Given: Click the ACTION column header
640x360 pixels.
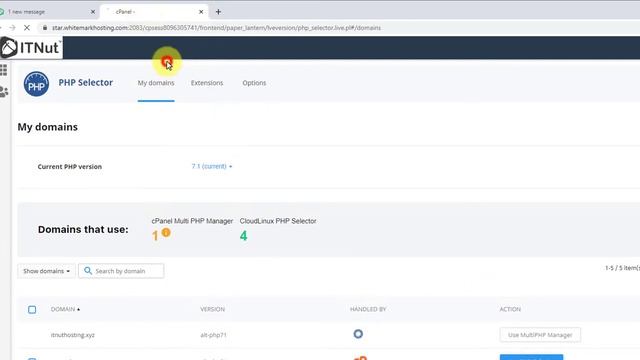Looking at the screenshot, I should 510,309.
